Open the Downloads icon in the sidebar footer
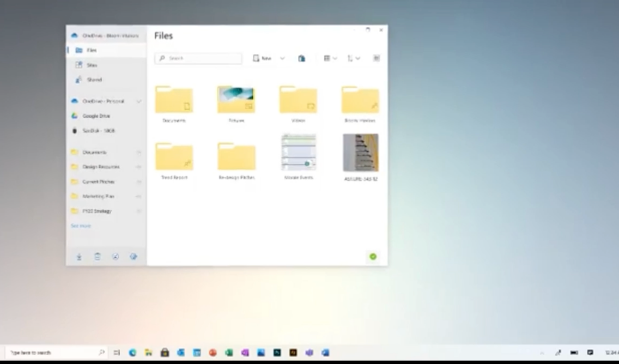 coord(79,257)
